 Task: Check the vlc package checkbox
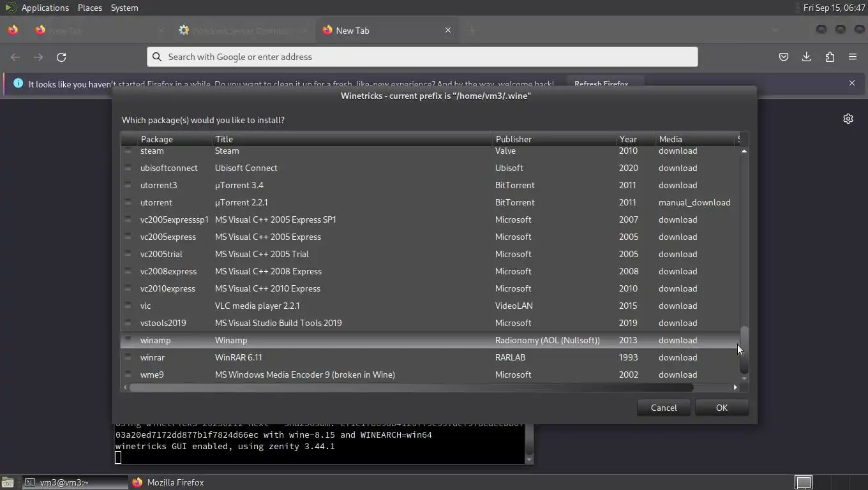128,306
